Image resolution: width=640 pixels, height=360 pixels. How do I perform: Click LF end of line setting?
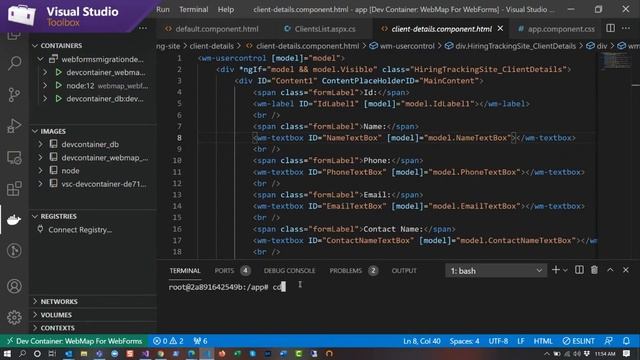click(521, 341)
